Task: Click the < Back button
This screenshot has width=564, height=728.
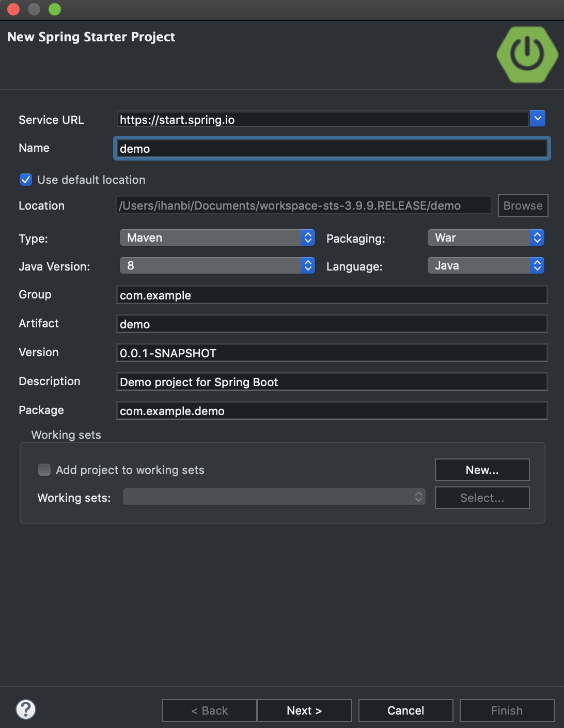Action: point(209,710)
